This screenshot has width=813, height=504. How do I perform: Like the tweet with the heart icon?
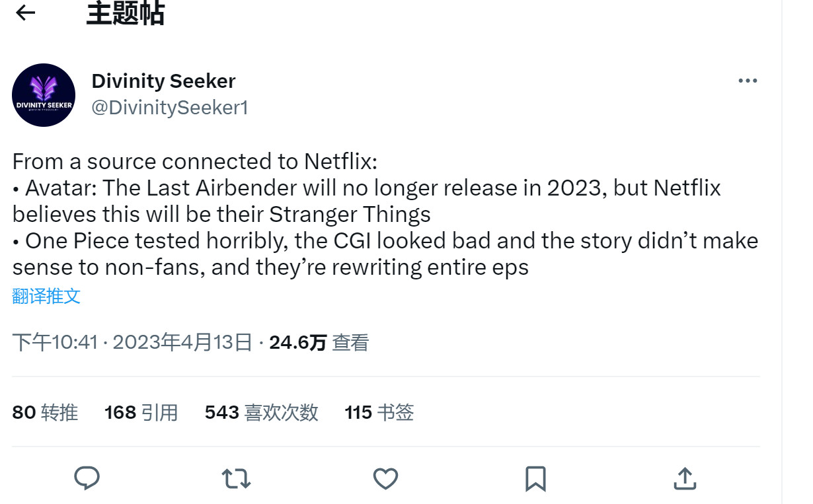click(385, 478)
